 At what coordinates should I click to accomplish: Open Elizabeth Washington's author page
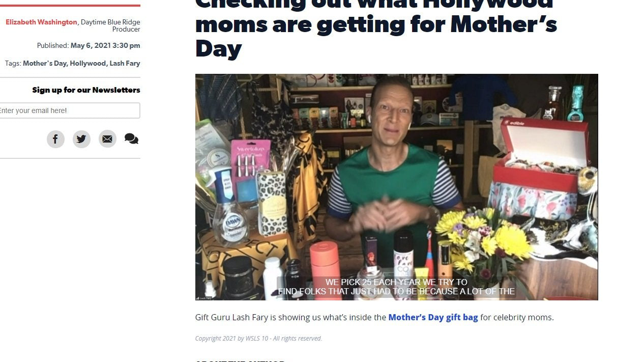[x=41, y=22]
